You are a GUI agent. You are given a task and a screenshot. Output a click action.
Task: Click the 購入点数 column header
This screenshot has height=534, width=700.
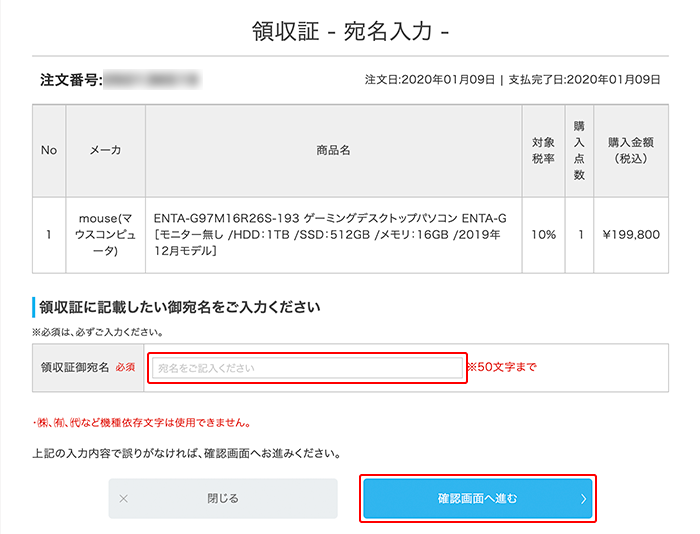click(x=579, y=150)
